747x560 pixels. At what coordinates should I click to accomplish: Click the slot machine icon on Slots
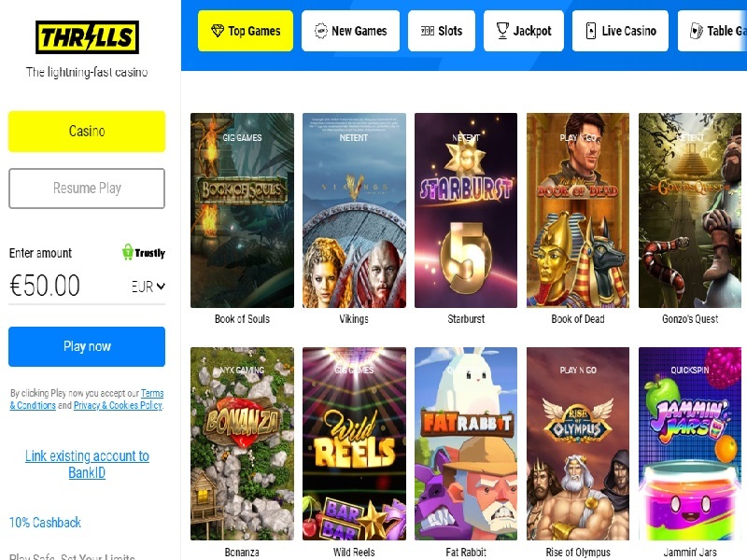coord(428,31)
